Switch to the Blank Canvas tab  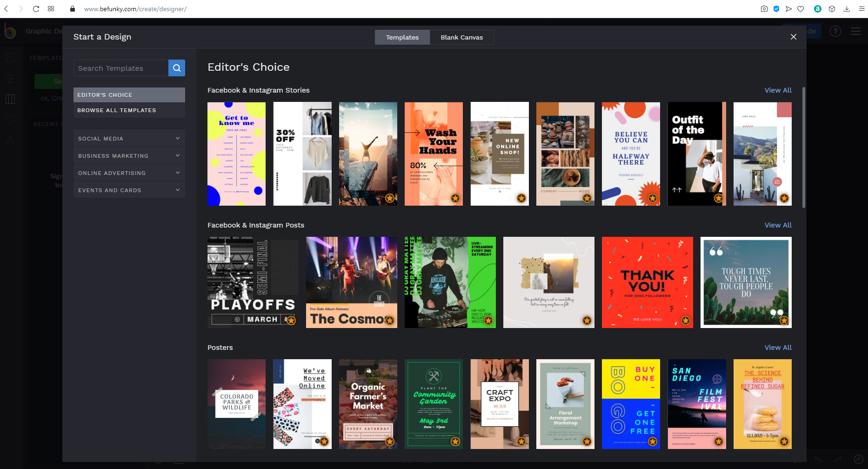pos(461,37)
